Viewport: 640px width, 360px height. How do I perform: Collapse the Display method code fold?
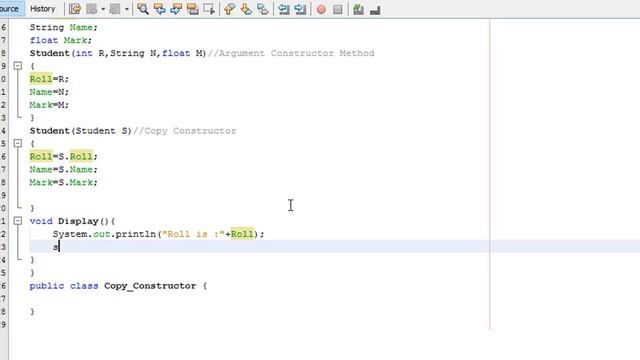tap(18, 221)
